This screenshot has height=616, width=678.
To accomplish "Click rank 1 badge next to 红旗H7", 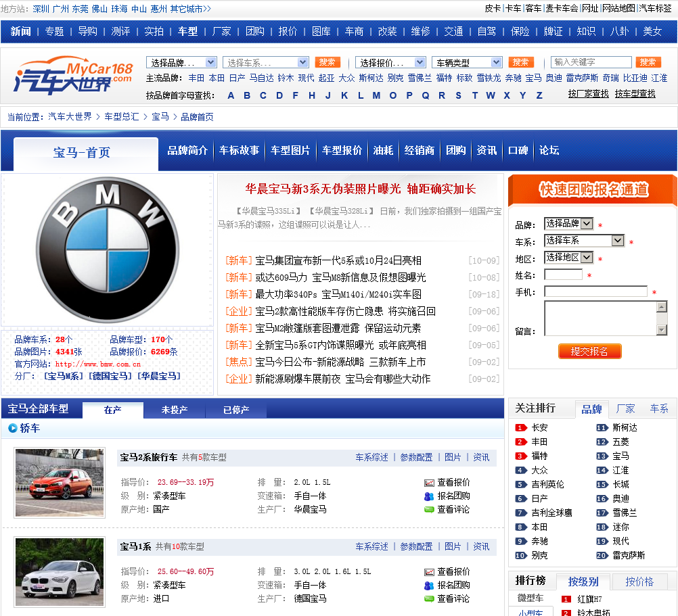I will point(566,599).
